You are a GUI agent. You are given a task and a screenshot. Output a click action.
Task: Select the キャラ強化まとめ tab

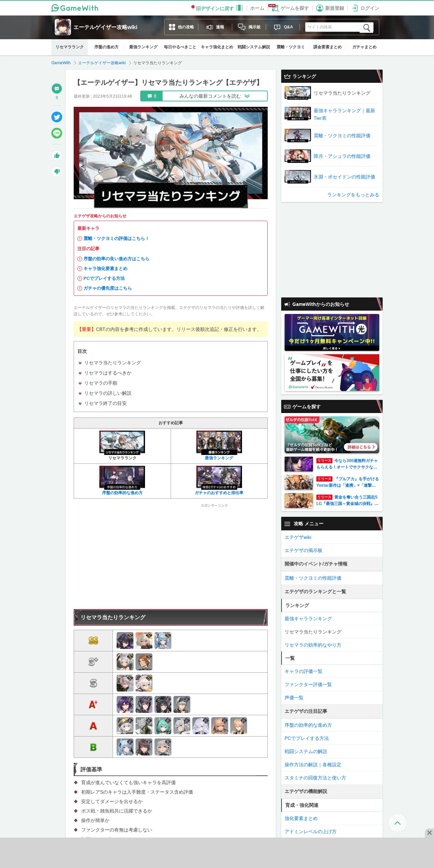coord(217,47)
